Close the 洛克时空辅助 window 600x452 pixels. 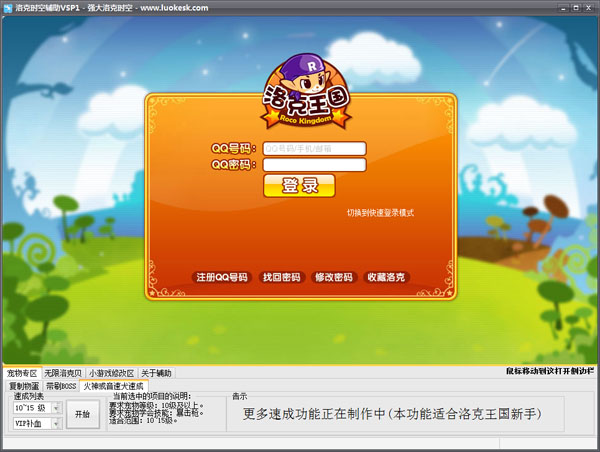pyautogui.click(x=588, y=7)
